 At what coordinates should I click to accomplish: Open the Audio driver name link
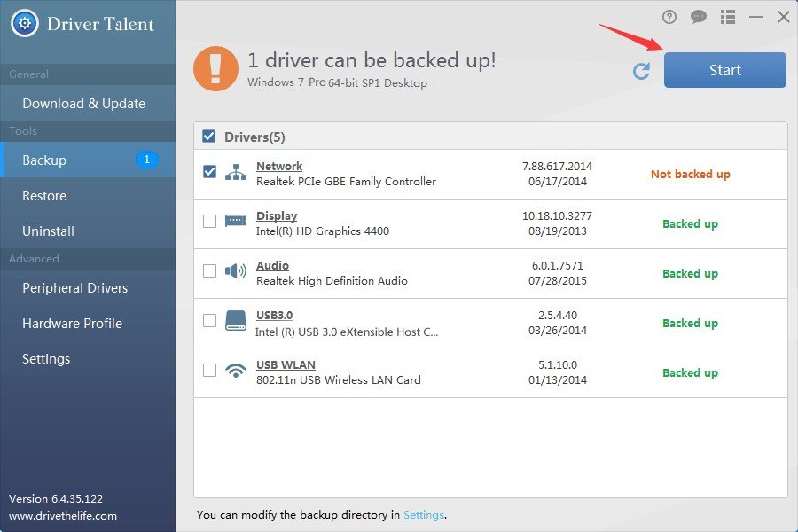(x=272, y=265)
